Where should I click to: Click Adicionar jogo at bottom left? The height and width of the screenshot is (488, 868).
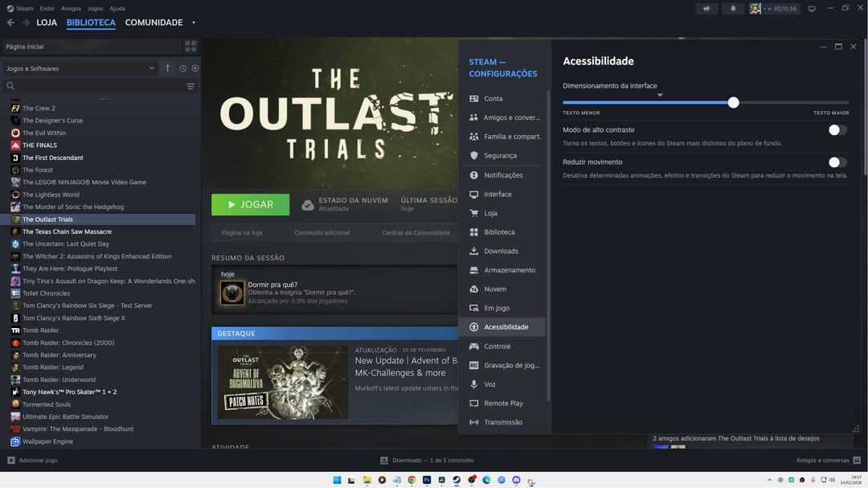(32, 461)
